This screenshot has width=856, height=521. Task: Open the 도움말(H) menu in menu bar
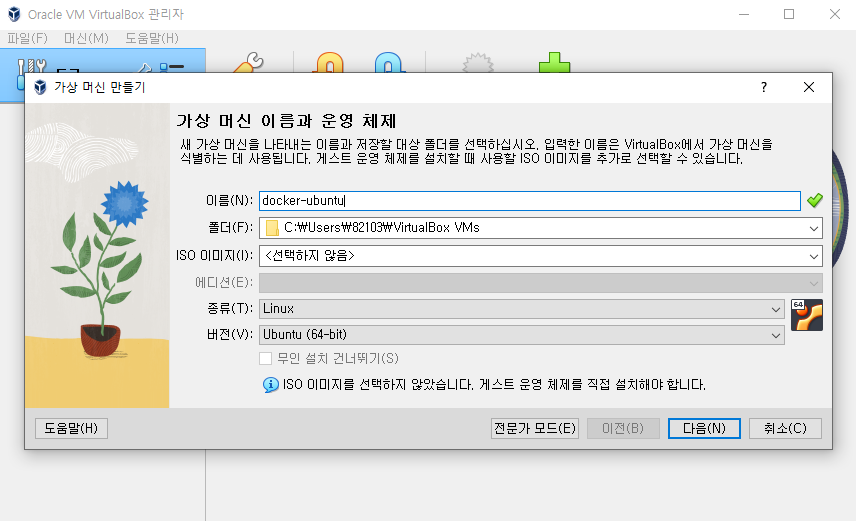pyautogui.click(x=152, y=38)
